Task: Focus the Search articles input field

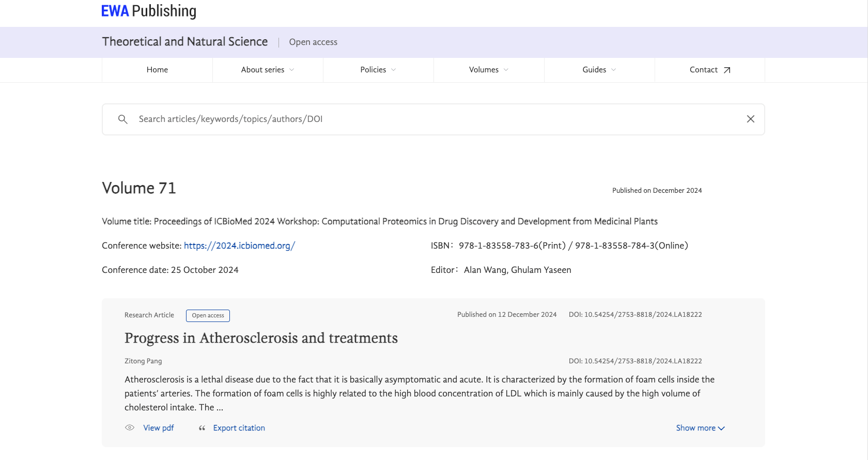Action: tap(433, 119)
